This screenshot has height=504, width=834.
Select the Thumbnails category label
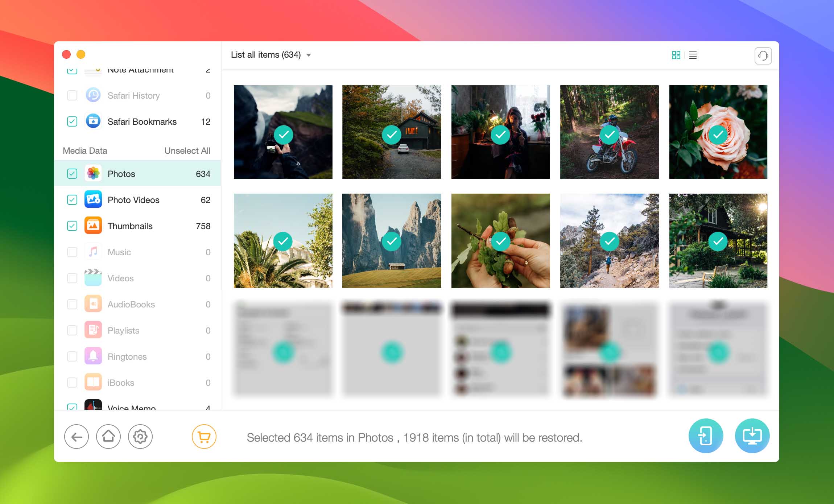pos(130,226)
